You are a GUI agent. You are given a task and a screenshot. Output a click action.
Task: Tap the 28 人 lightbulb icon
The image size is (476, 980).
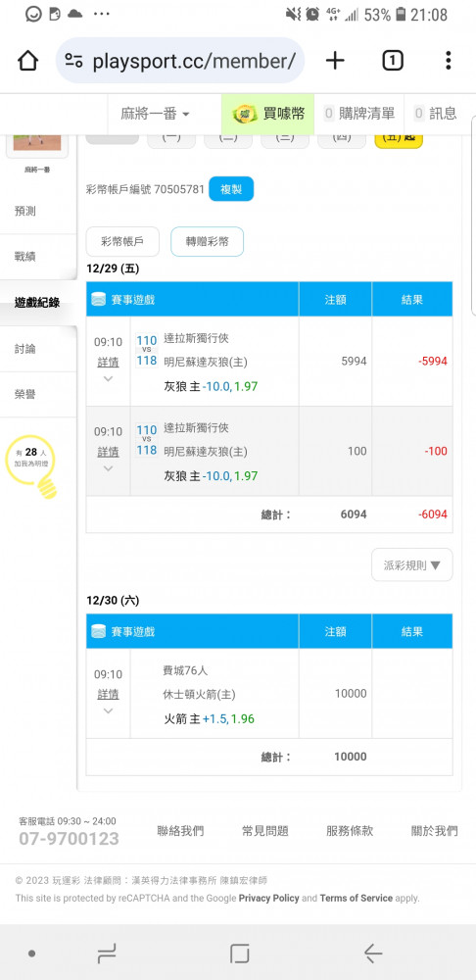click(32, 466)
